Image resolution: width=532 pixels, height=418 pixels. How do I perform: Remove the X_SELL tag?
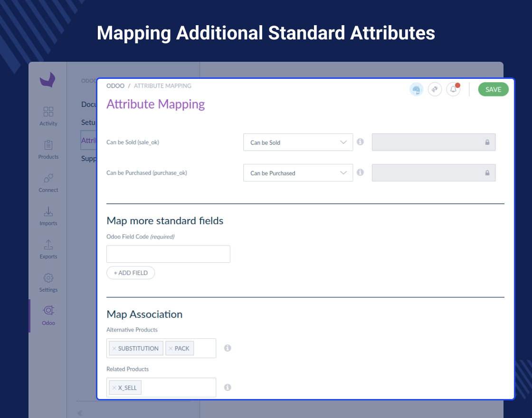click(x=114, y=388)
